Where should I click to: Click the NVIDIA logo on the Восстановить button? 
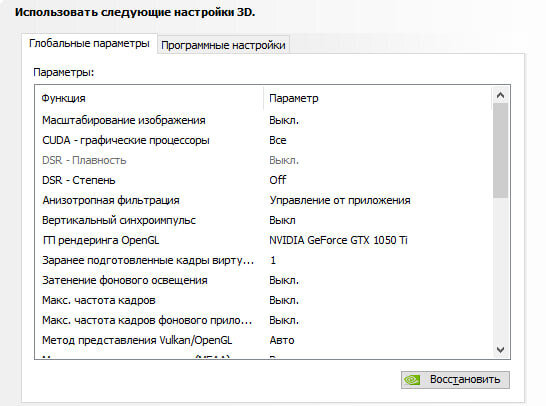[x=412, y=380]
